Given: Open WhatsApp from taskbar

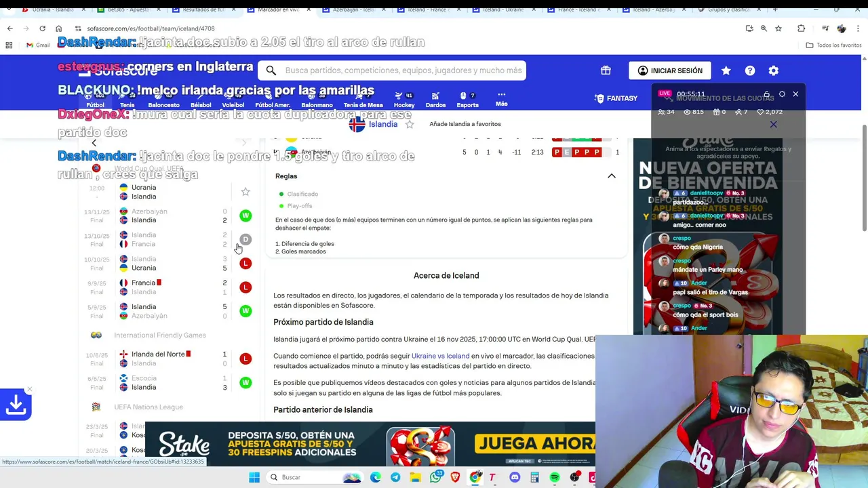Looking at the screenshot, I should (435, 477).
